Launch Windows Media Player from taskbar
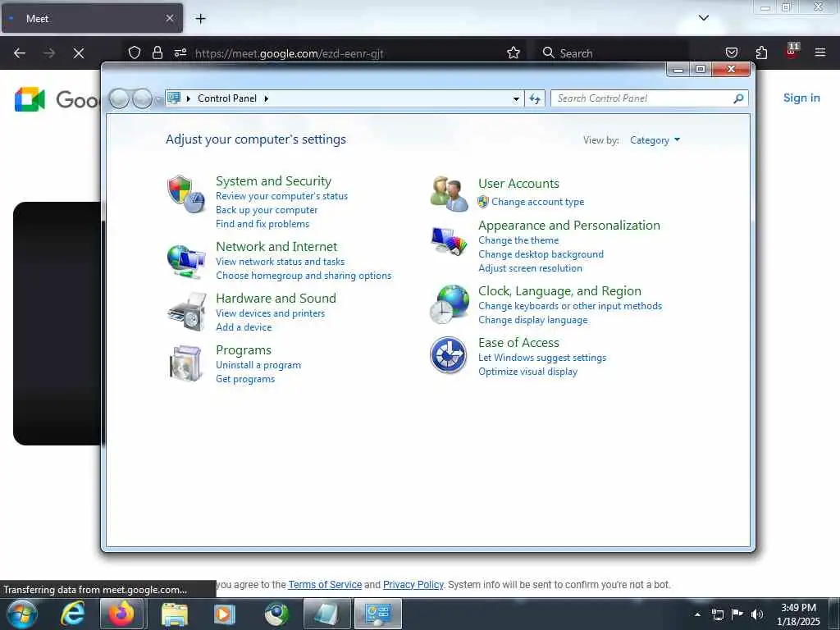 click(x=224, y=614)
